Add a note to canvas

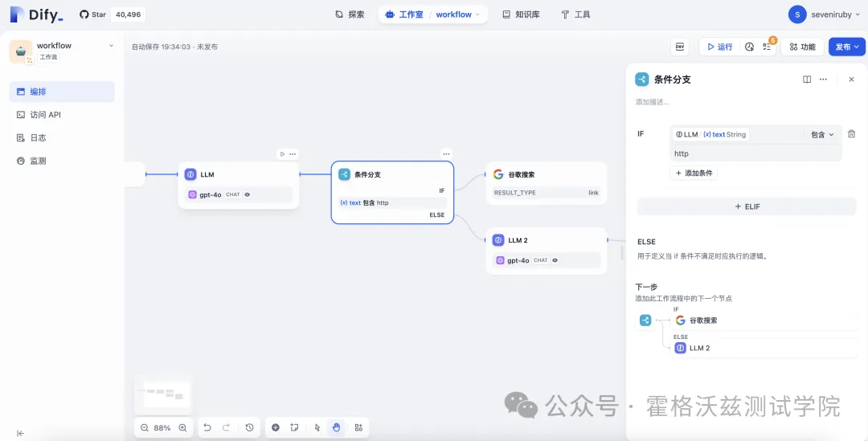(x=294, y=427)
